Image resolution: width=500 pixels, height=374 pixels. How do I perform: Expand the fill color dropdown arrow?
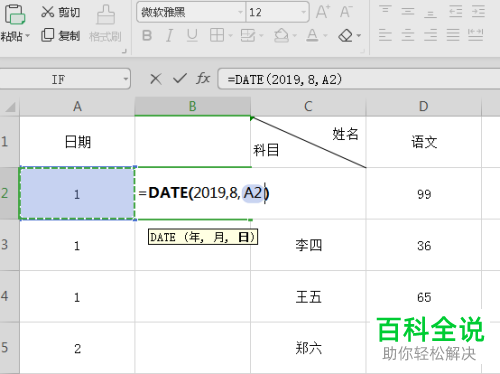coord(295,35)
